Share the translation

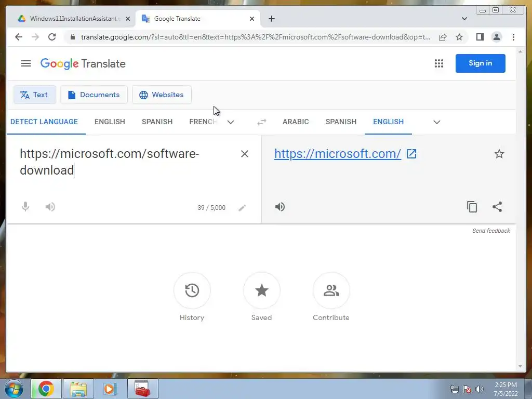[497, 207]
